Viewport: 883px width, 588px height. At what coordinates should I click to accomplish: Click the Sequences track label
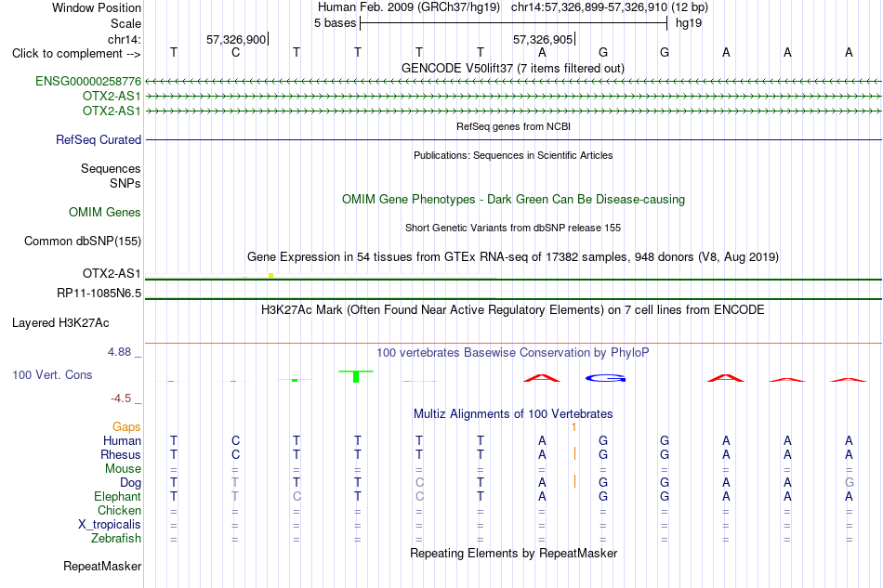tap(111, 168)
